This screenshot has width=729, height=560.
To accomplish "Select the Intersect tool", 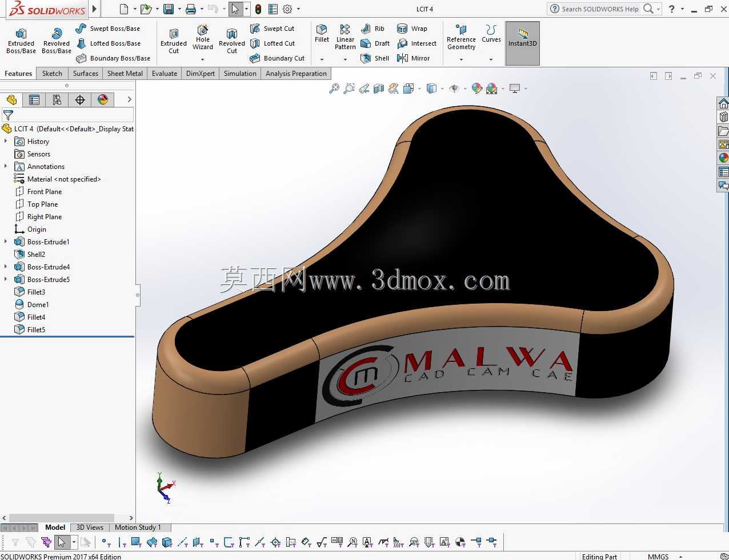I will [x=416, y=43].
